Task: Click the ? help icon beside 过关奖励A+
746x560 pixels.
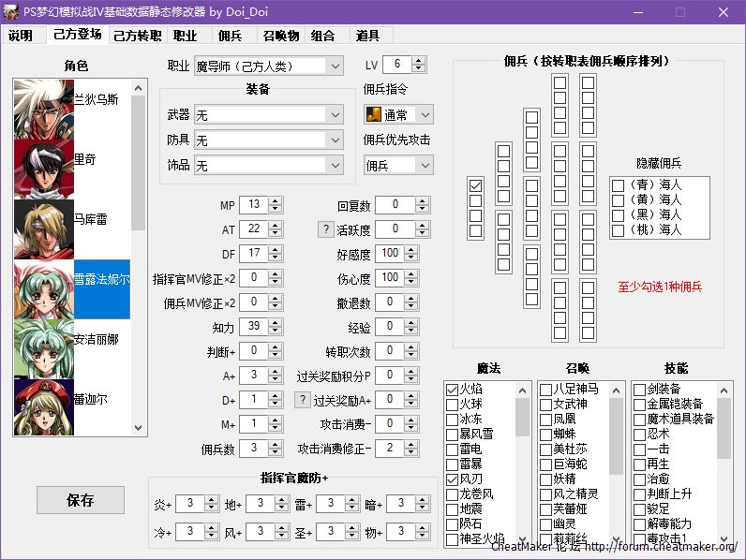Action: 302,400
